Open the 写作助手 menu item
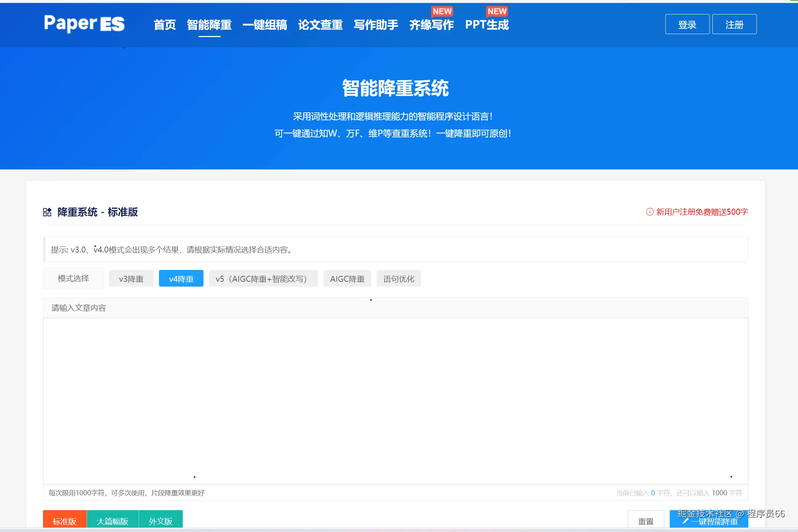This screenshot has height=532, width=798. click(x=376, y=25)
